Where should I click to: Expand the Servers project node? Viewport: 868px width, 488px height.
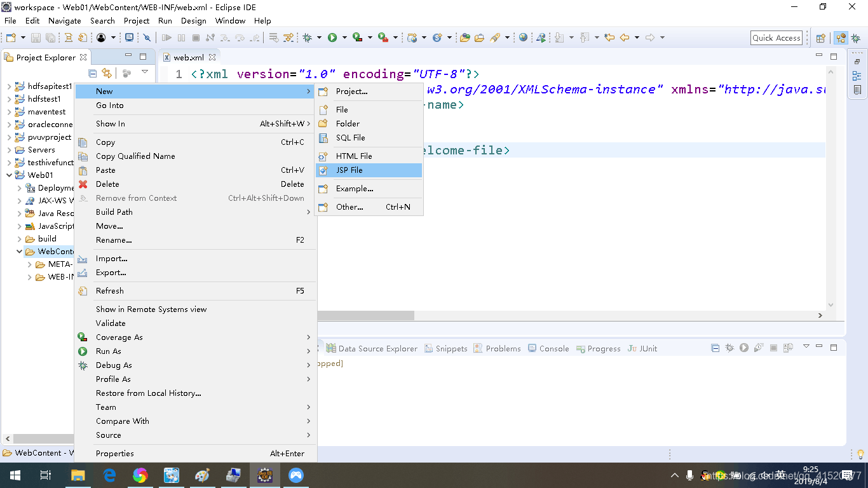pyautogui.click(x=9, y=150)
